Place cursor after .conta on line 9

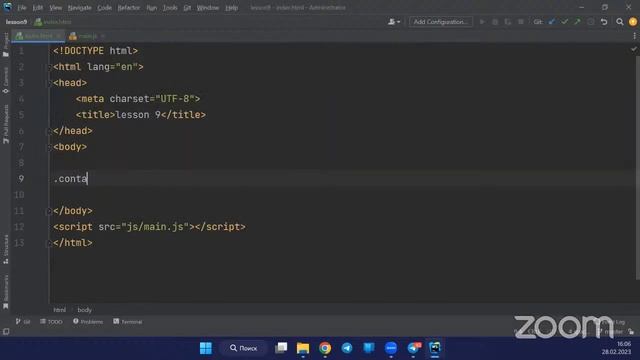coord(87,179)
